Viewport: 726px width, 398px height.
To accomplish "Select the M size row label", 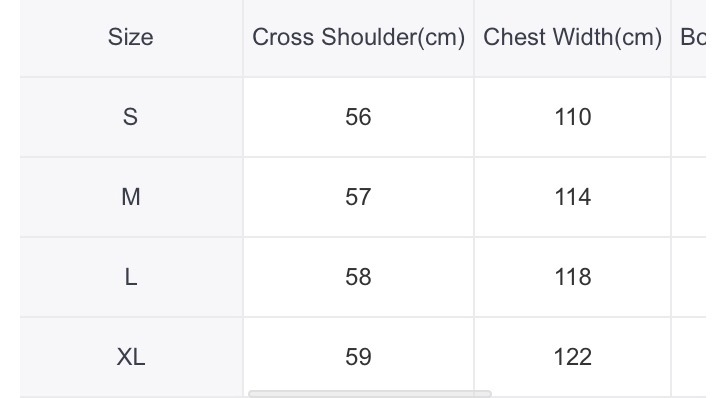I will click(x=131, y=197).
